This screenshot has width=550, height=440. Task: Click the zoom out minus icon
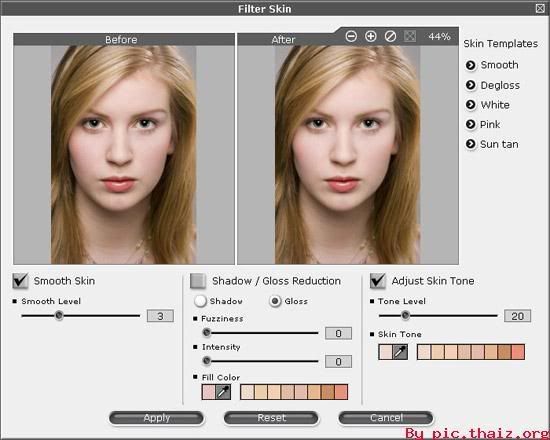351,36
